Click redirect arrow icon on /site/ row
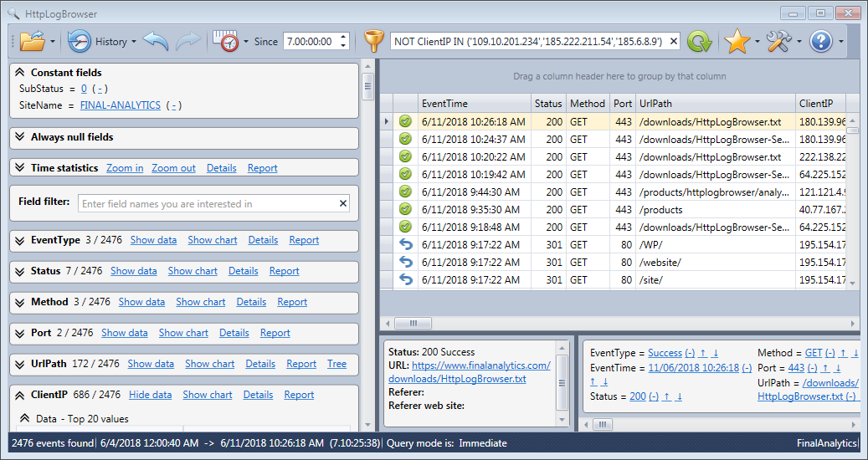Image resolution: width=868 pixels, height=460 pixels. (405, 279)
